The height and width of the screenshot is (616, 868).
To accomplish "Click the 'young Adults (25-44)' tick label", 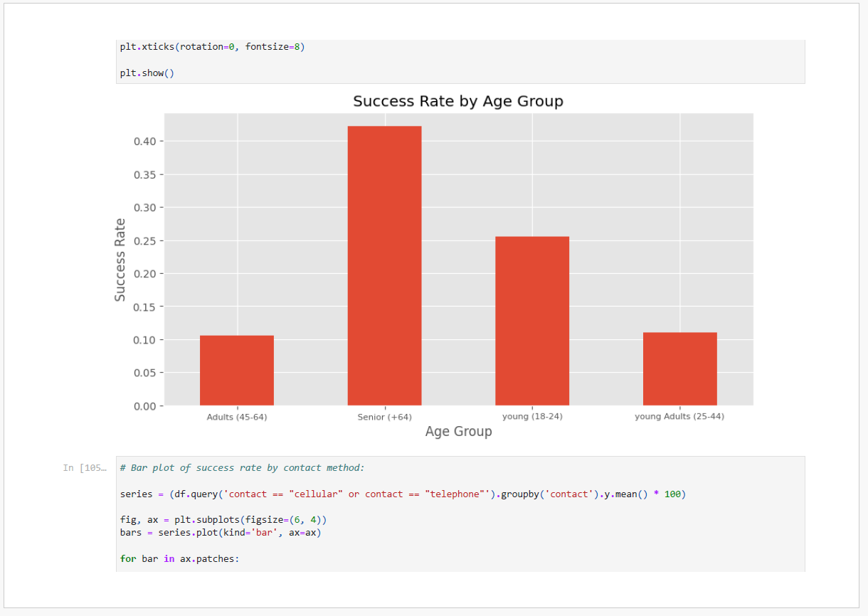I will (679, 416).
